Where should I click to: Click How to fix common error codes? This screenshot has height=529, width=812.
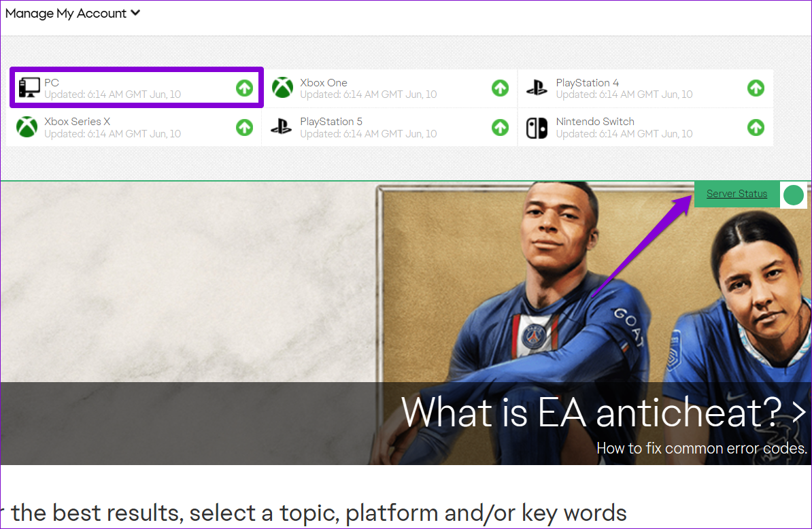pyautogui.click(x=701, y=449)
